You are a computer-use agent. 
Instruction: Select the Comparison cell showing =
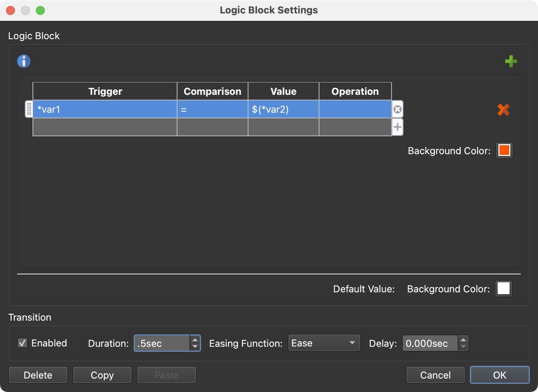pos(212,109)
